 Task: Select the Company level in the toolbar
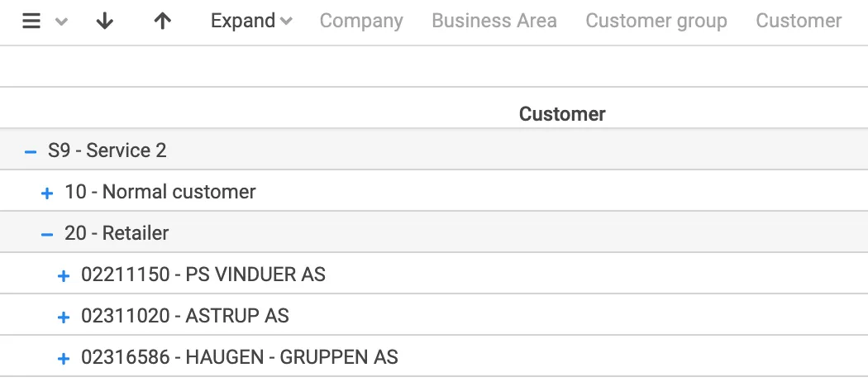tap(361, 21)
